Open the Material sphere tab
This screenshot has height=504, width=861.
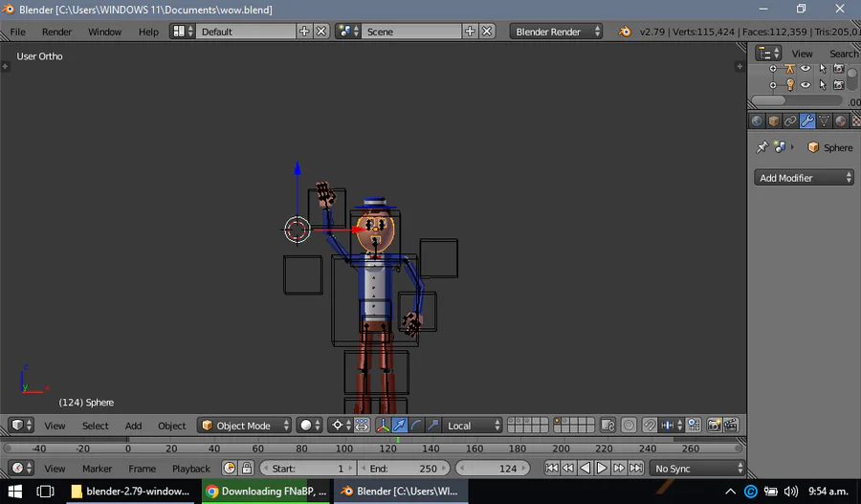(840, 121)
